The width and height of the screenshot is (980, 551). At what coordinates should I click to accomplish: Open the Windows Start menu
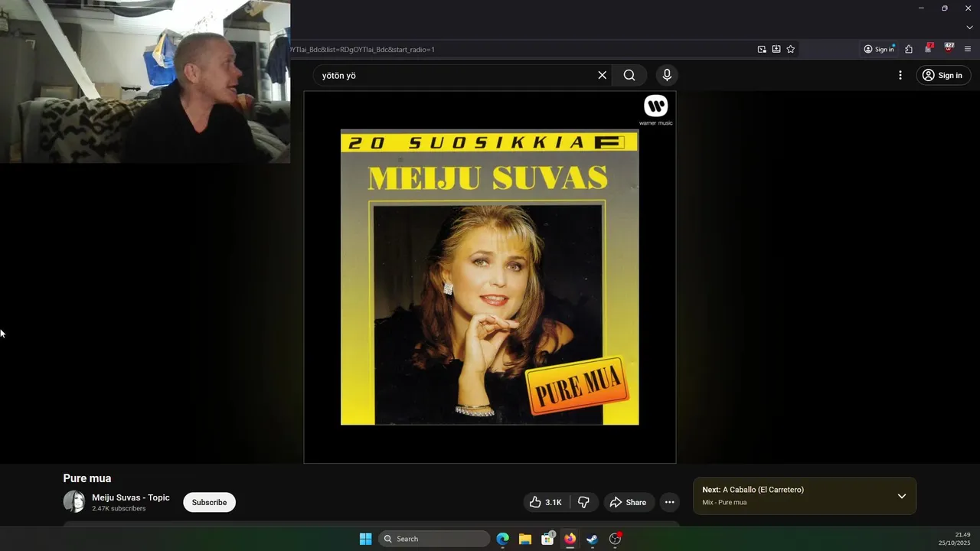coord(365,539)
